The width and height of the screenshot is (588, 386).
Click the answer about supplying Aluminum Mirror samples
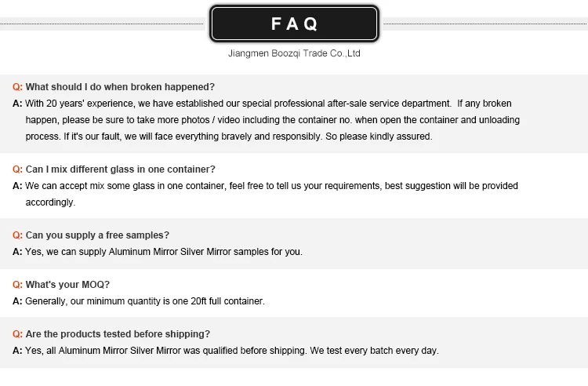(163, 252)
